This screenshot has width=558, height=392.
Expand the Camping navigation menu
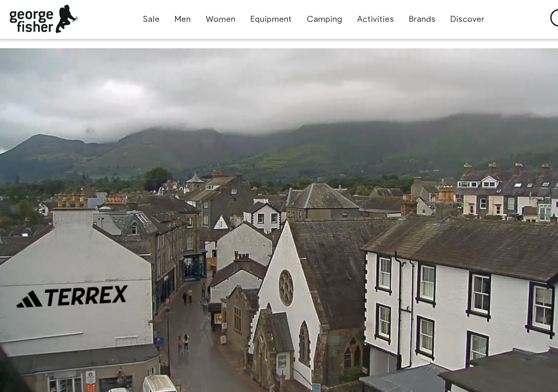click(324, 19)
